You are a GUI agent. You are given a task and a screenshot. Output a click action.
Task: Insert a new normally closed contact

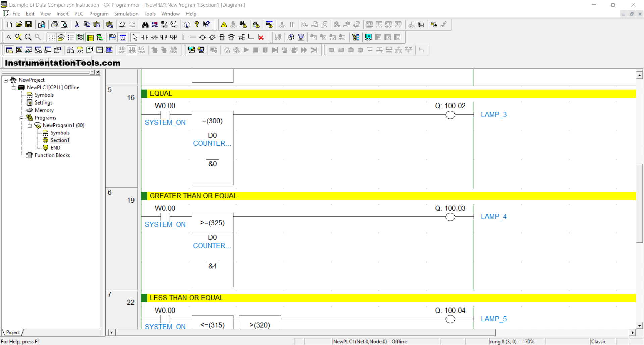point(154,37)
